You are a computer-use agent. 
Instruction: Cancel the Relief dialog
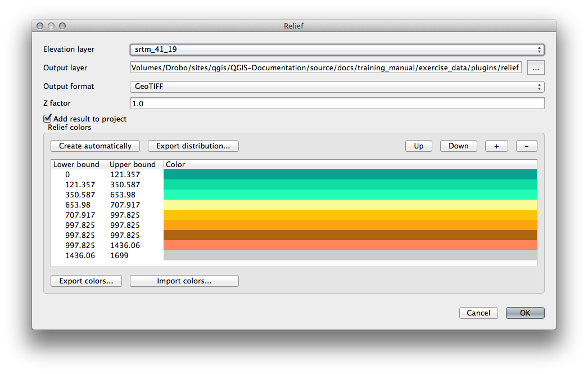478,313
